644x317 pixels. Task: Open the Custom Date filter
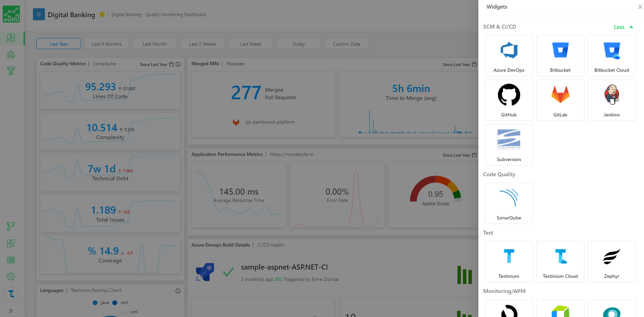(347, 44)
